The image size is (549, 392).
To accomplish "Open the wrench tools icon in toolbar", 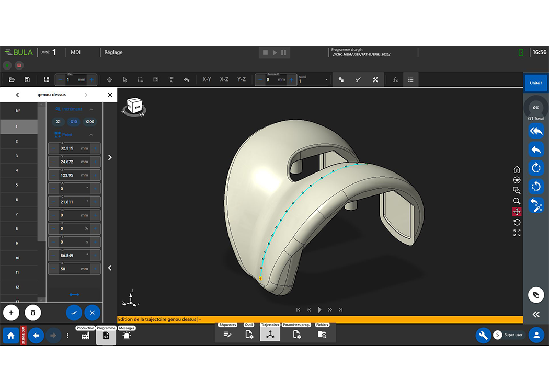I will [x=375, y=79].
